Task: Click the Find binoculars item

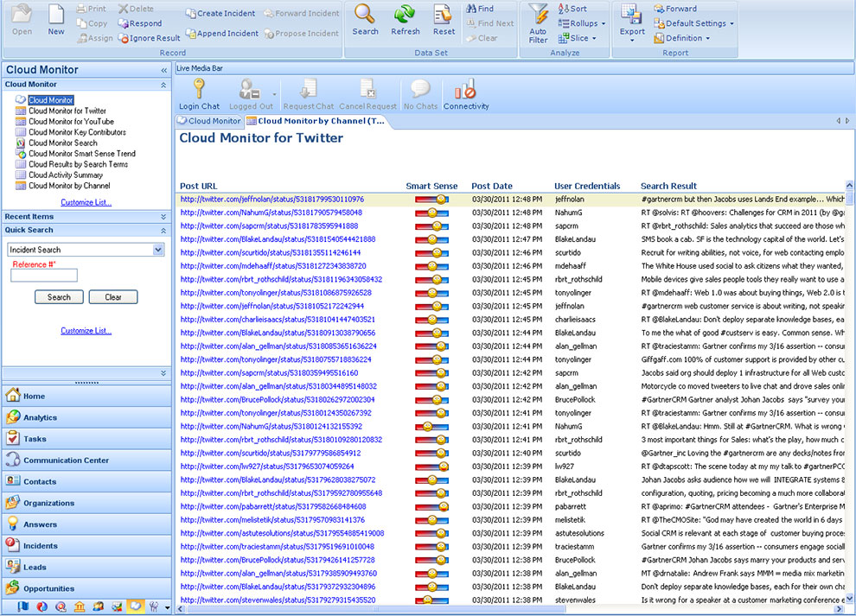Action: click(479, 9)
